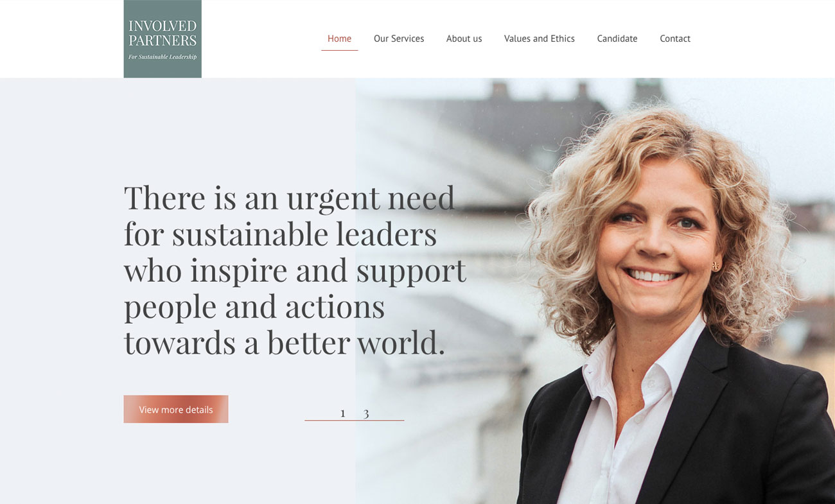Navigate to the Contact page
The height and width of the screenshot is (504, 835).
pyautogui.click(x=675, y=39)
